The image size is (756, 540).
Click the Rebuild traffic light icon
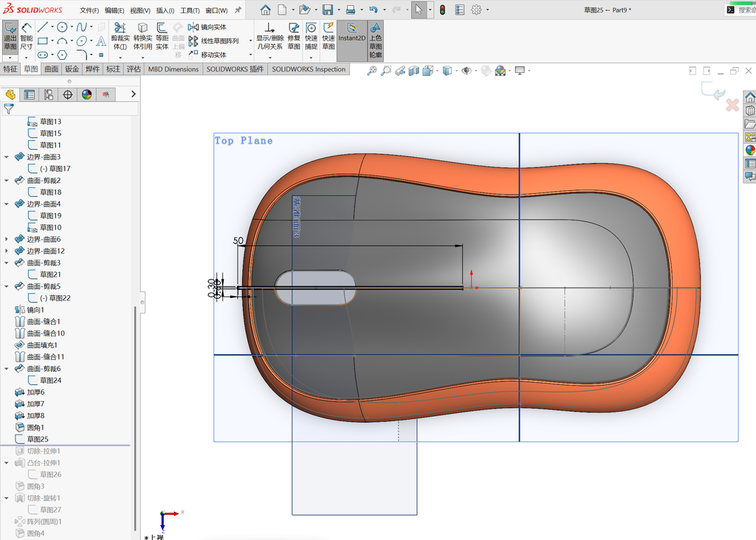(442, 10)
